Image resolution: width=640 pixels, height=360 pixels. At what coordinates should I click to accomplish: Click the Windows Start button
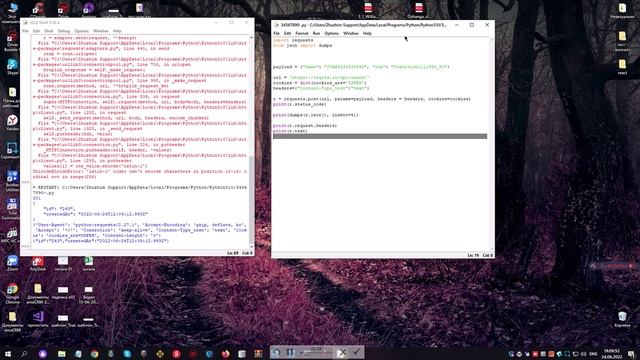tap(7, 353)
